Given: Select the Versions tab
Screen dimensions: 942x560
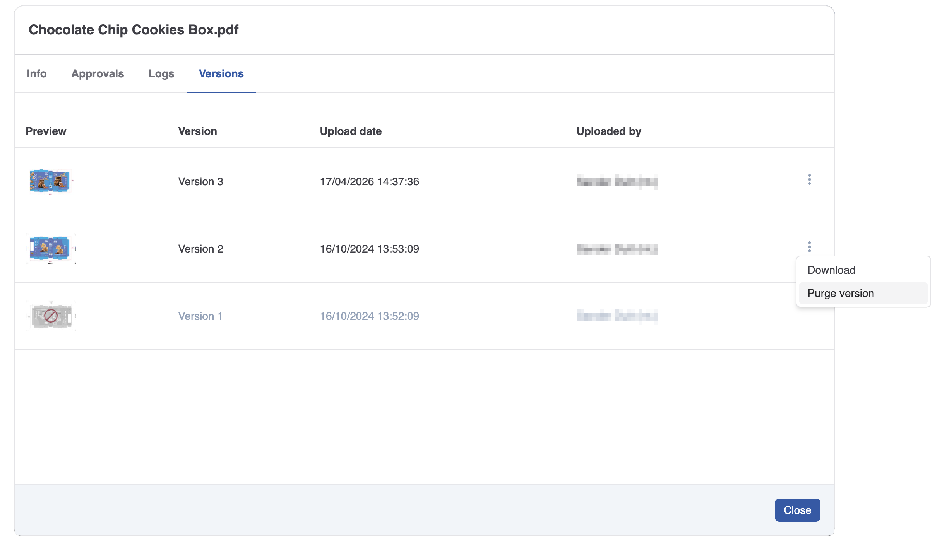Looking at the screenshot, I should [221, 73].
